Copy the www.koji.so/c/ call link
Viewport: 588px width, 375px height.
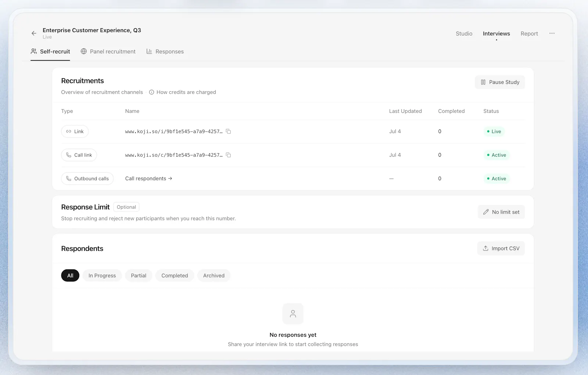(x=228, y=155)
